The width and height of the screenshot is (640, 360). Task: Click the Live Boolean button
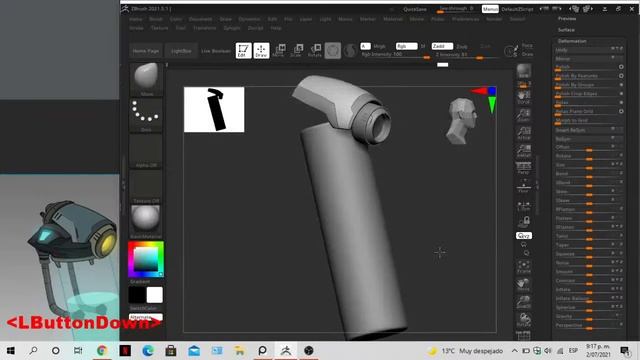click(x=216, y=51)
